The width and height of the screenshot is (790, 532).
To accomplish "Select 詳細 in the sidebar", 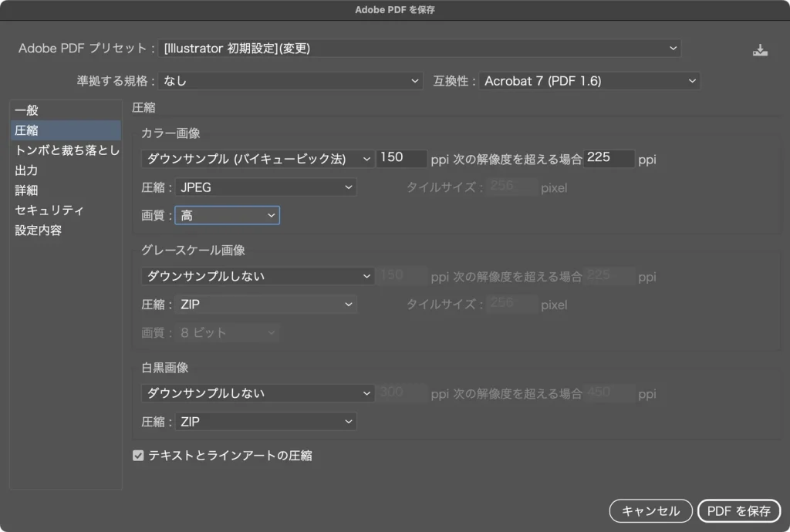I will coord(66,190).
